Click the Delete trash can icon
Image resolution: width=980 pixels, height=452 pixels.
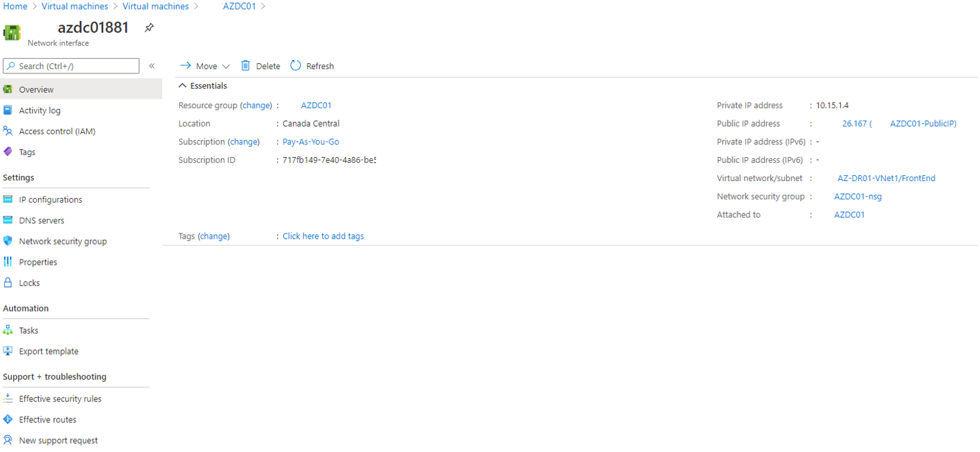[x=246, y=66]
